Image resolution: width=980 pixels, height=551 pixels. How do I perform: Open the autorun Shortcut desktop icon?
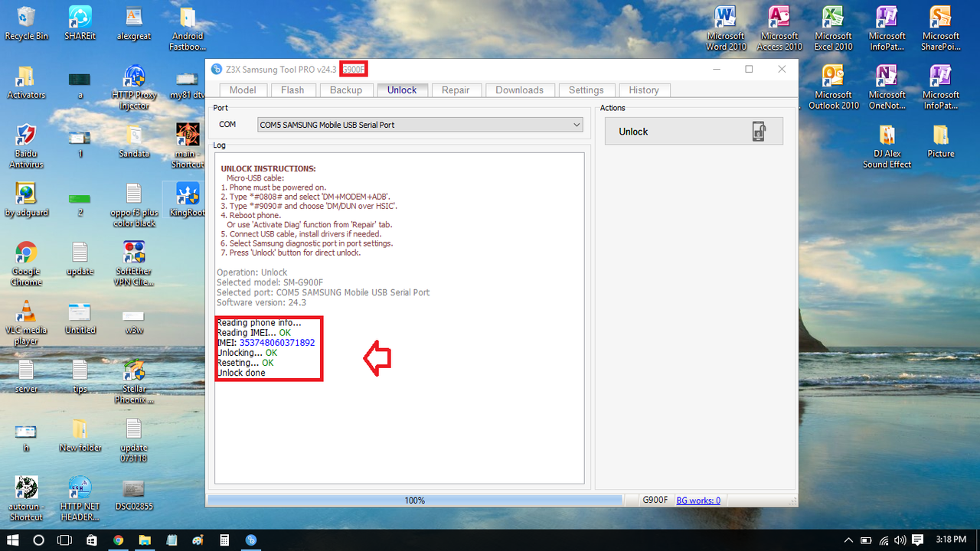click(26, 500)
